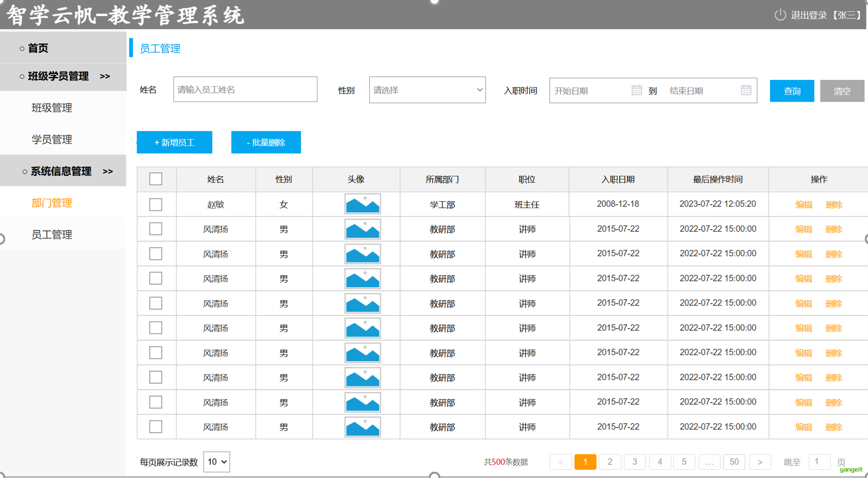Open the records-per-page dropdown showing 10
This screenshot has width=868, height=478.
(x=216, y=461)
